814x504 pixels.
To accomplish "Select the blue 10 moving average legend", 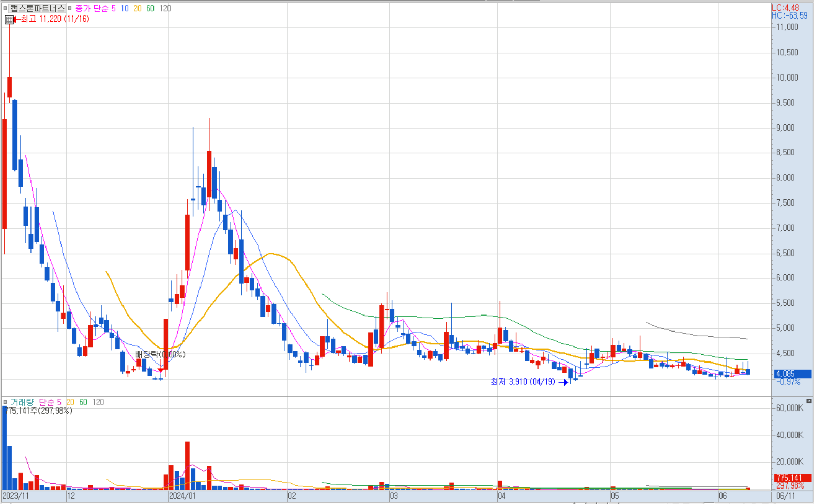I will (125, 8).
